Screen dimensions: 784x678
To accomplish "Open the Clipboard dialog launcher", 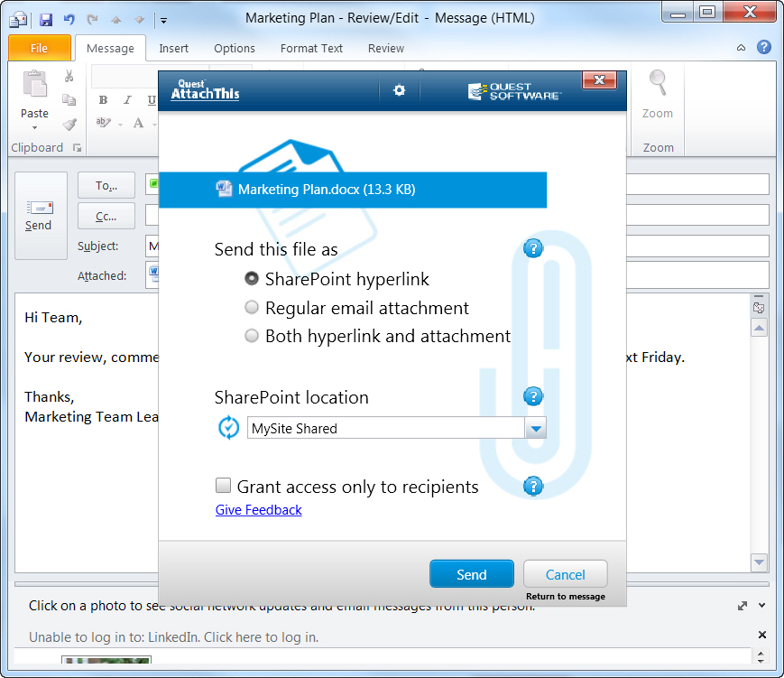I will (x=77, y=148).
